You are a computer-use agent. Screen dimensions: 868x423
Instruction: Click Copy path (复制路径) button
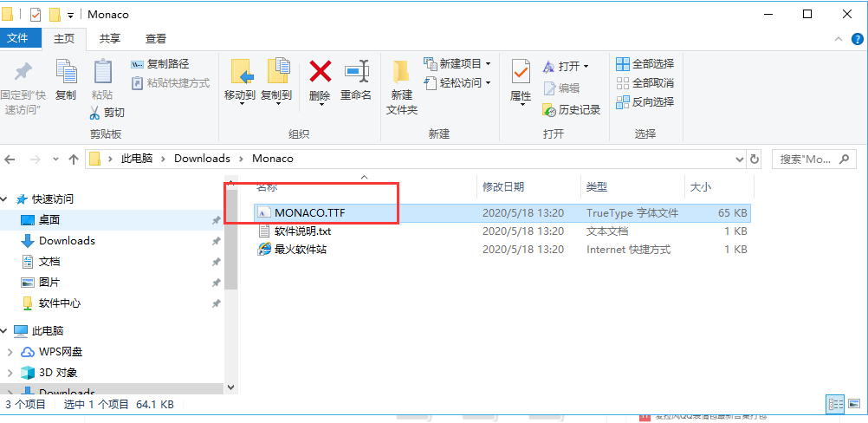tap(160, 64)
